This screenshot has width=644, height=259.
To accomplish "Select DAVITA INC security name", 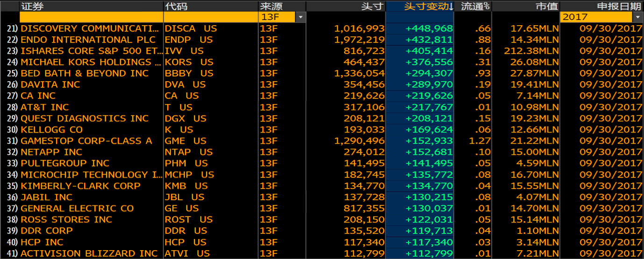I will [x=50, y=84].
